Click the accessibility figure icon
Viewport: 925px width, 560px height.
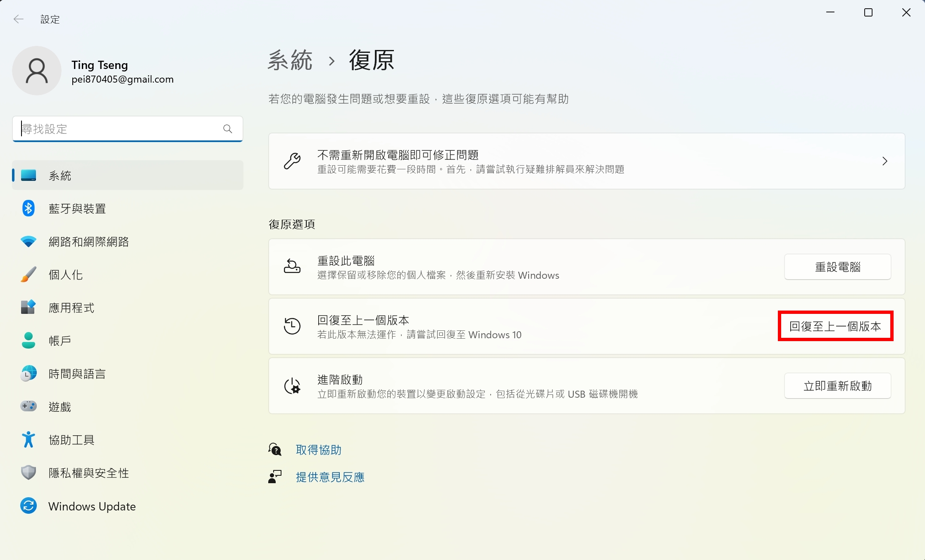click(29, 440)
